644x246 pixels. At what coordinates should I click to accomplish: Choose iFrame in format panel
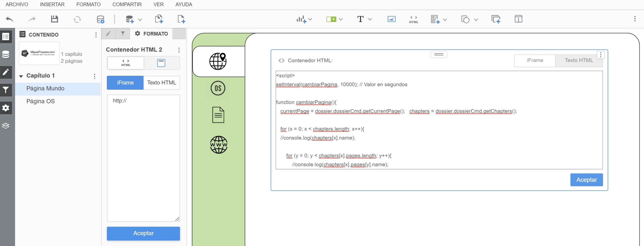[x=125, y=83]
